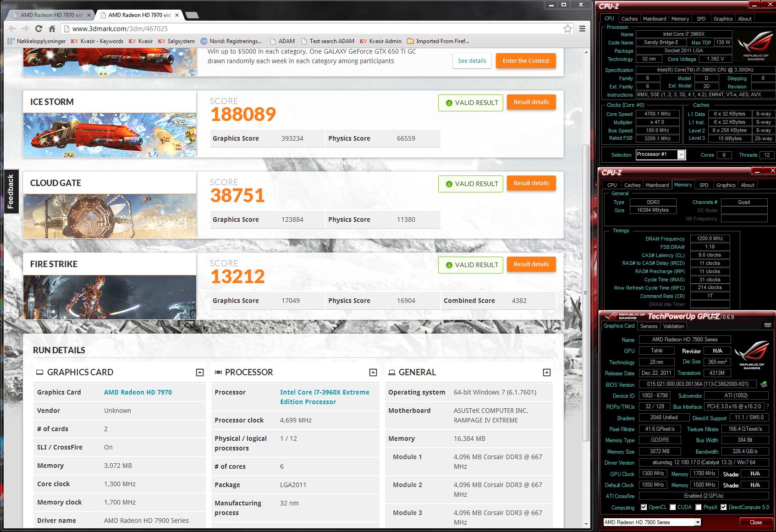Click the Ice Storm VALID RESULT badge

click(471, 103)
